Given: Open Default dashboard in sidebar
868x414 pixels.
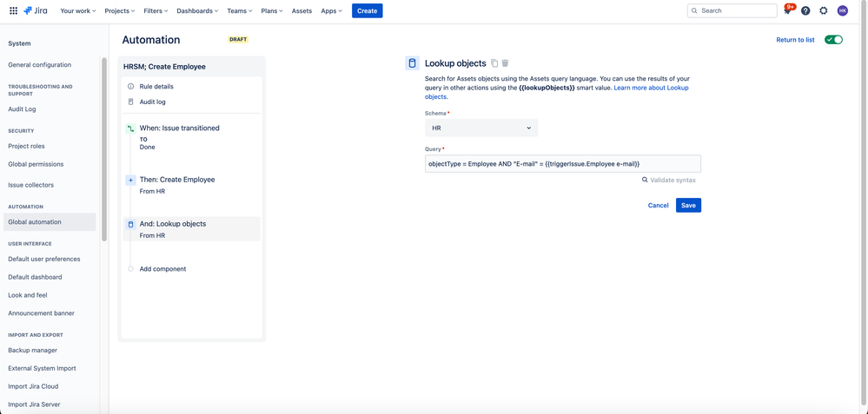Looking at the screenshot, I should pyautogui.click(x=35, y=277).
